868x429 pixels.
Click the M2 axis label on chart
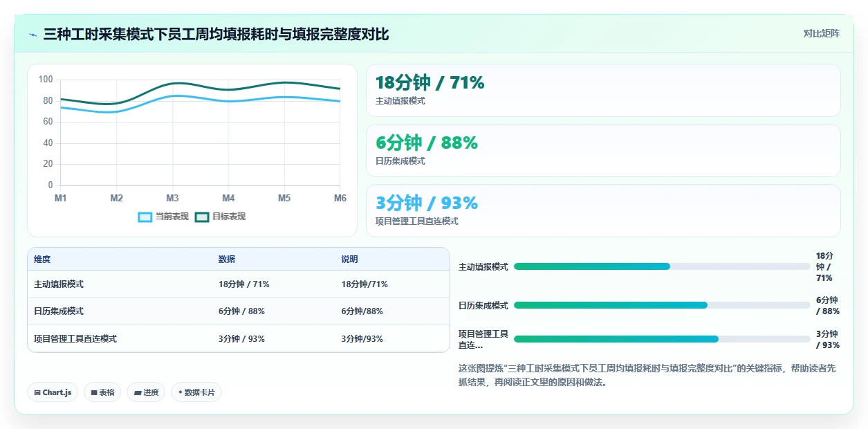tap(116, 199)
